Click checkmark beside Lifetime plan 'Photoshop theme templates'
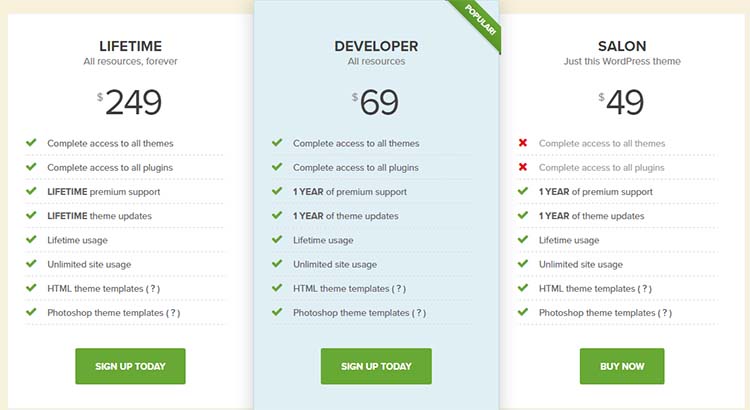 [x=31, y=312]
